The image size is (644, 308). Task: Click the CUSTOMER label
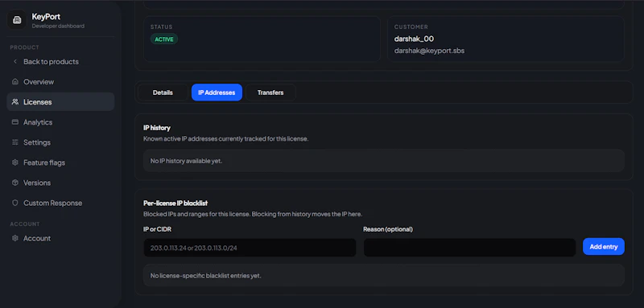(x=411, y=27)
